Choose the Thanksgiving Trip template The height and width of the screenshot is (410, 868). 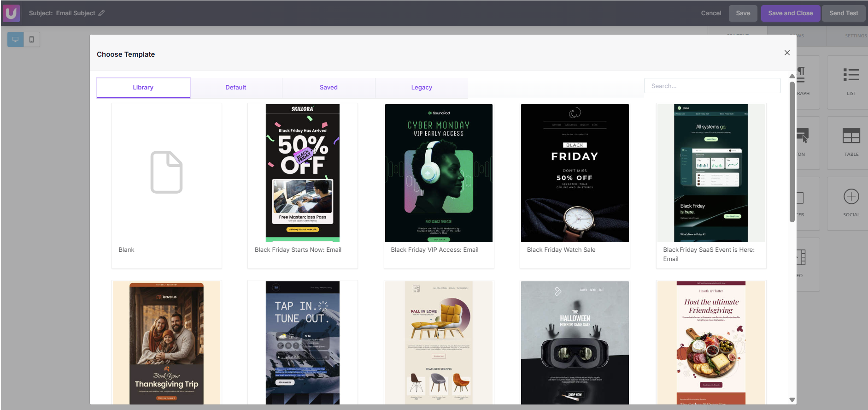(167, 343)
